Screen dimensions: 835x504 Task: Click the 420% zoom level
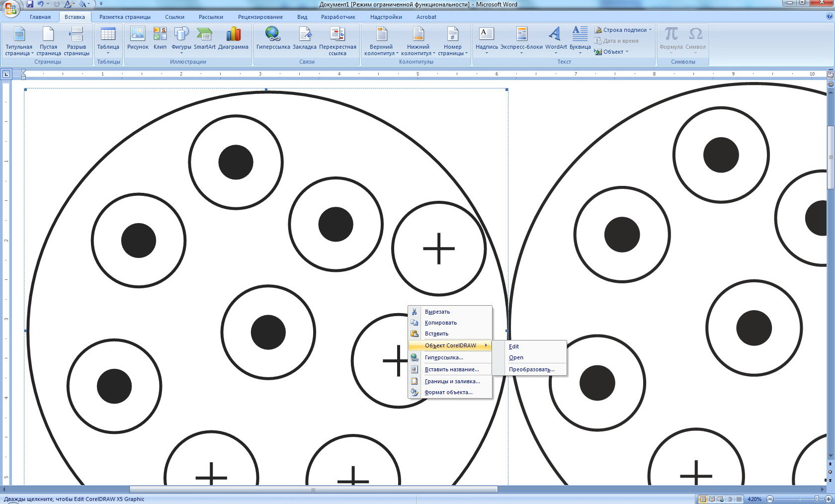pos(754,499)
